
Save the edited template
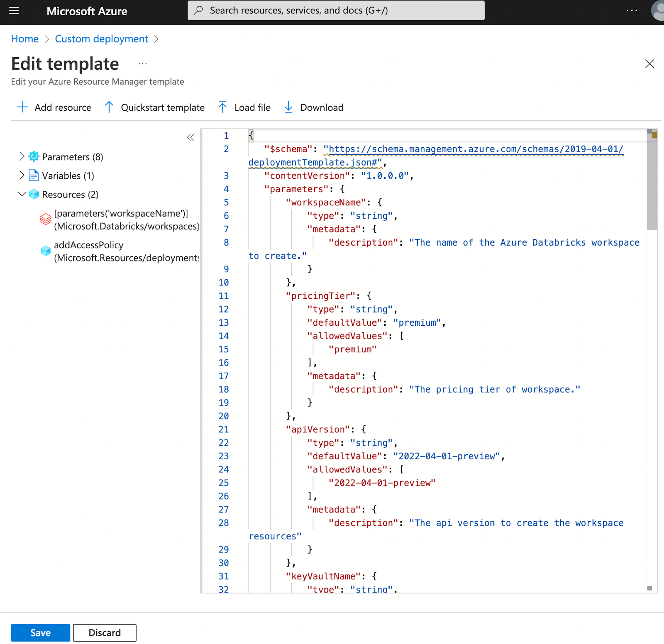(x=40, y=633)
